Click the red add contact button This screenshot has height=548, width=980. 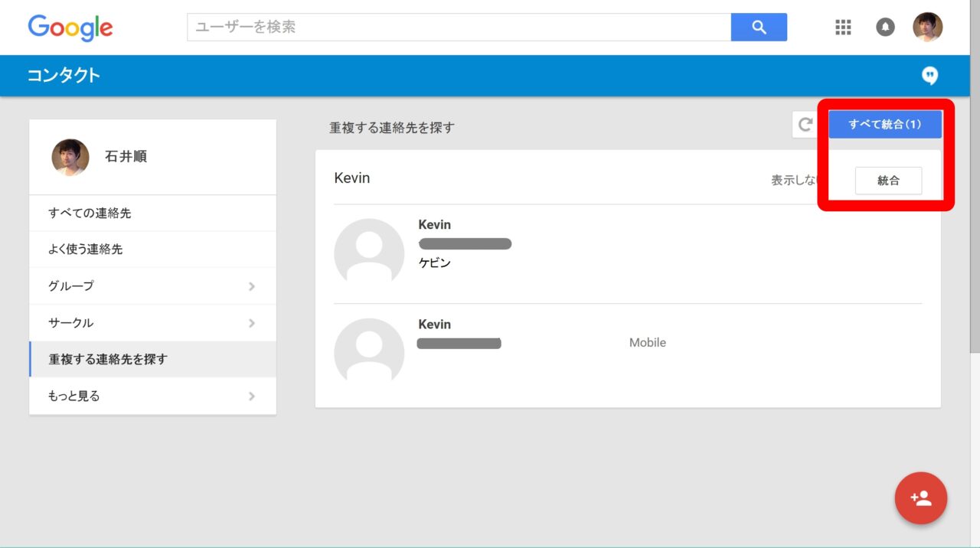[920, 498]
